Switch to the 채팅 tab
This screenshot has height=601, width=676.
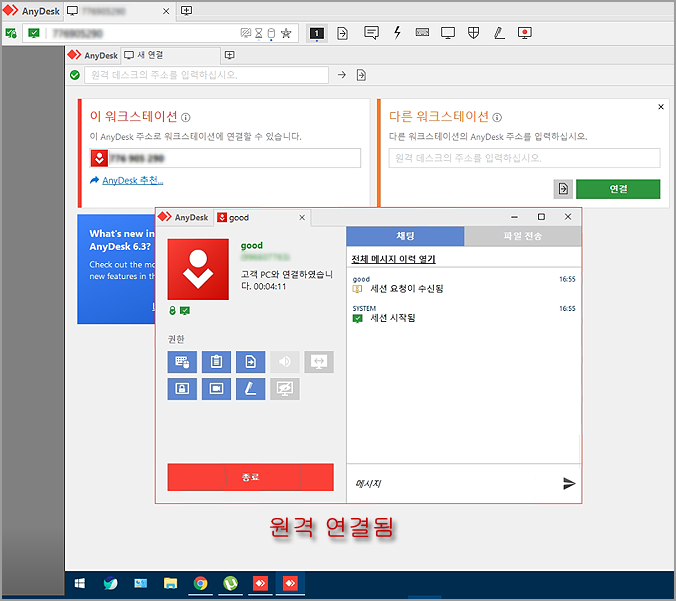pos(405,236)
